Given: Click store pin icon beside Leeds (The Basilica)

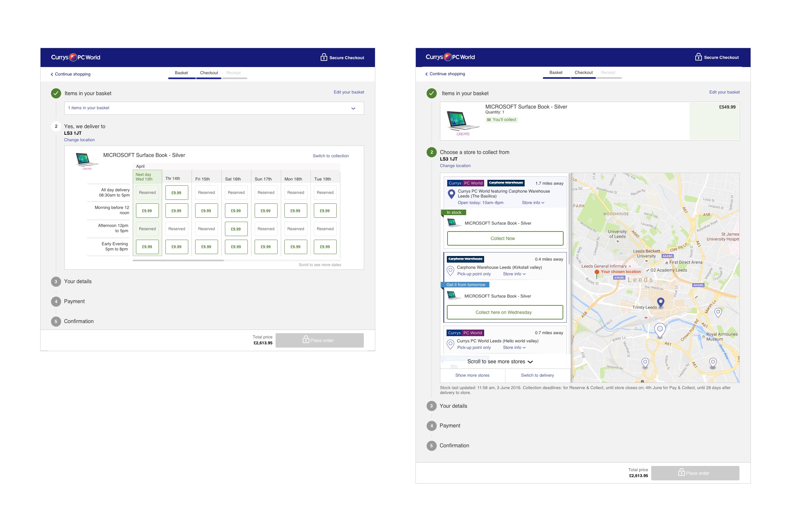Looking at the screenshot, I should [x=451, y=194].
